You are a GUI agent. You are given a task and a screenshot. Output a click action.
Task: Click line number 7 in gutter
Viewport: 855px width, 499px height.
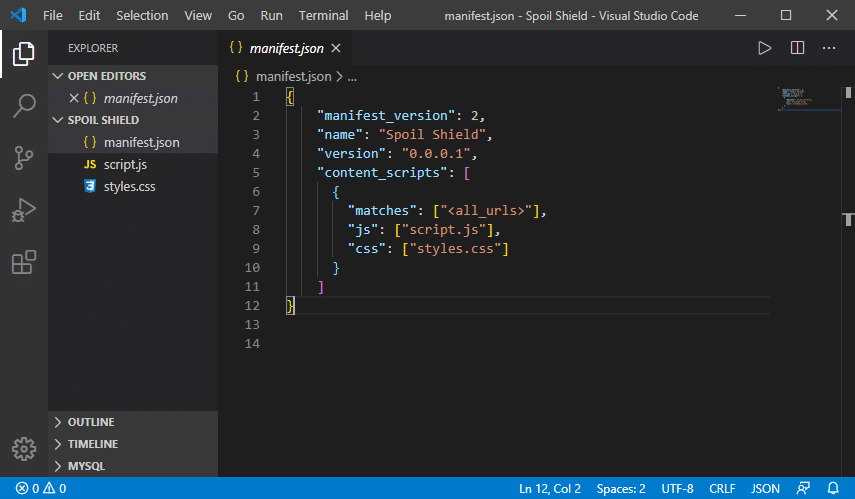click(x=256, y=211)
